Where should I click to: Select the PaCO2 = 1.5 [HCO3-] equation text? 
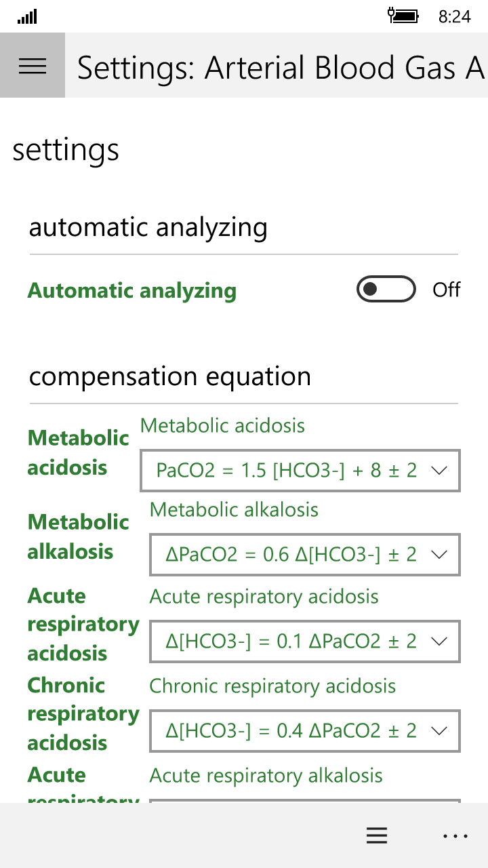(x=285, y=470)
